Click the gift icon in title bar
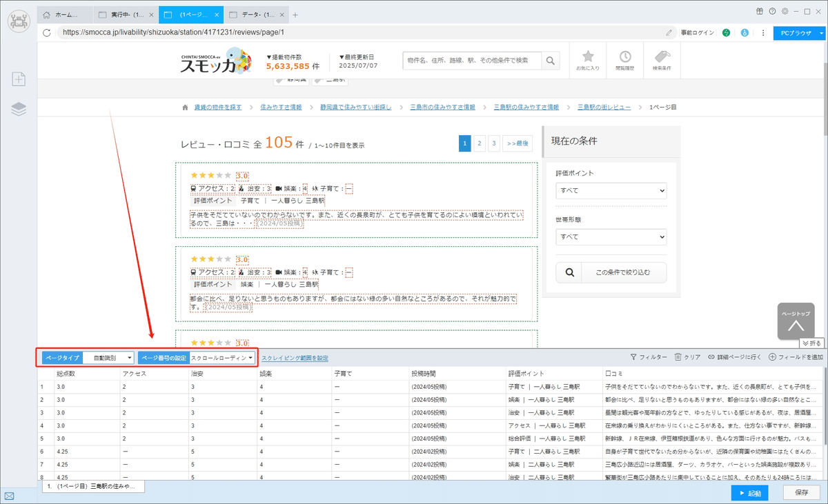The image size is (828, 504). click(x=760, y=11)
